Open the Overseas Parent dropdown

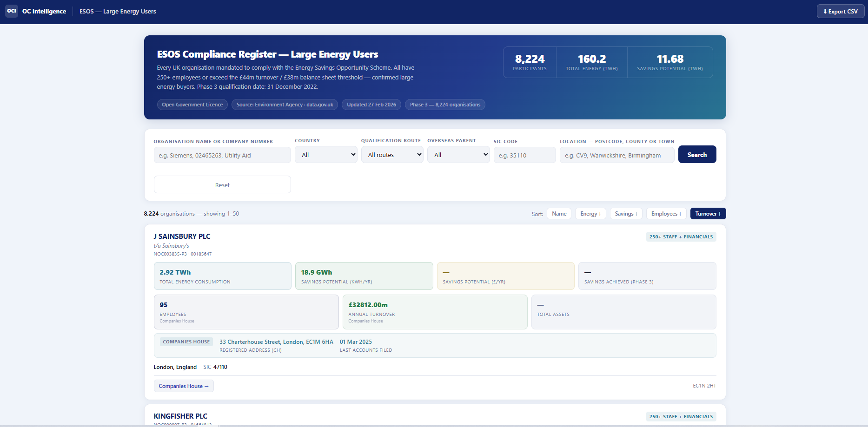tap(458, 155)
